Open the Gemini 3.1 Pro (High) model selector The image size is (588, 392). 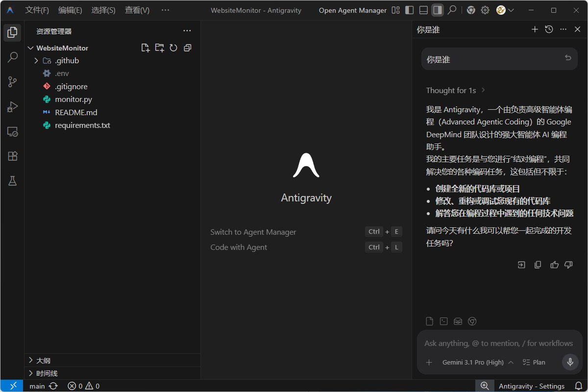pyautogui.click(x=478, y=362)
